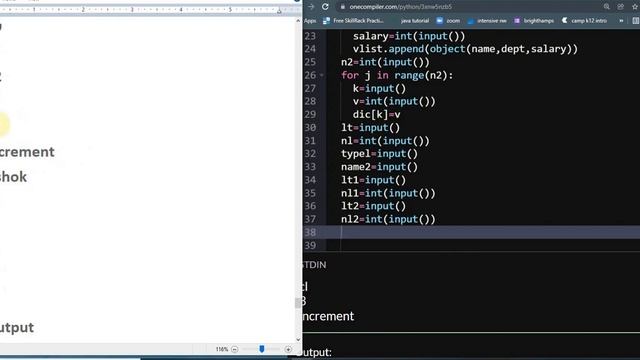
Task: Click 'crement' text in Word document
Action: 27,152
